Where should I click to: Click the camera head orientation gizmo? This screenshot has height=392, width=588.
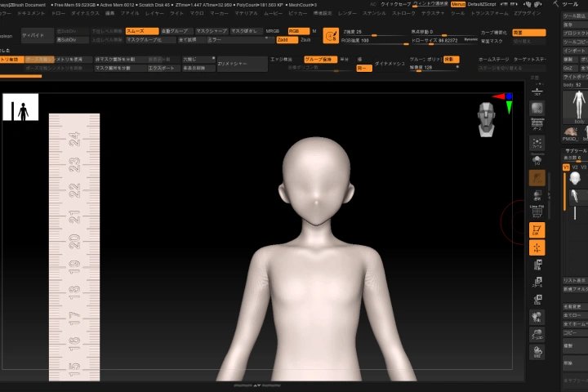pyautogui.click(x=487, y=119)
